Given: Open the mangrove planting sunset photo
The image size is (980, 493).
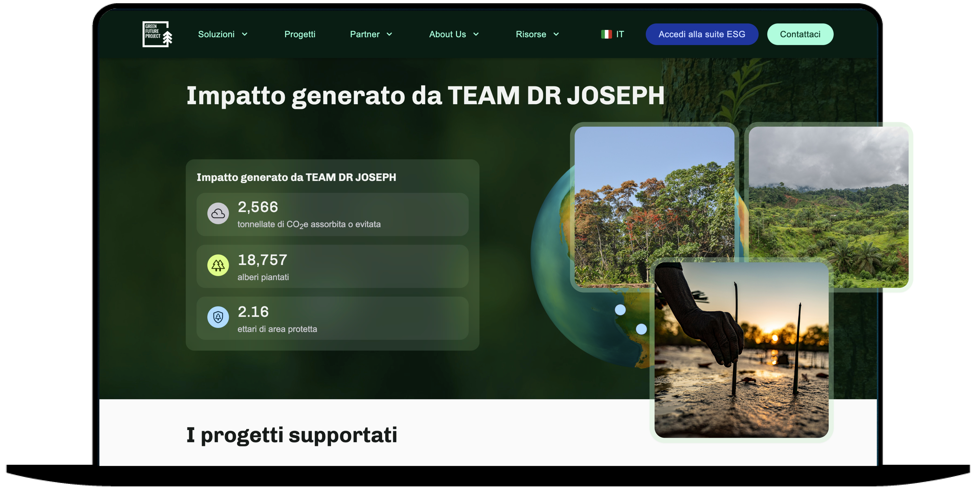Looking at the screenshot, I should coord(742,350).
